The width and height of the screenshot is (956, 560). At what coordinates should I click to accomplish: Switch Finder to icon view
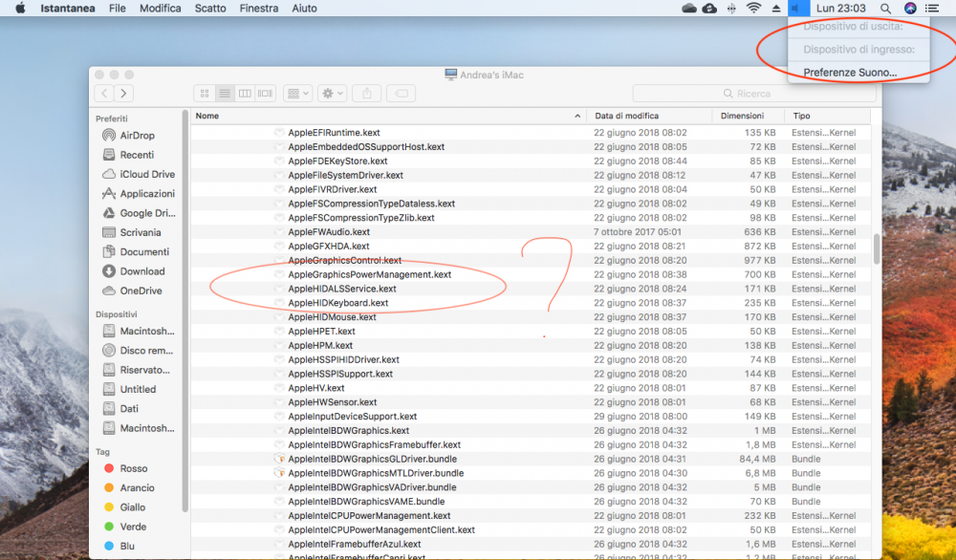pyautogui.click(x=205, y=94)
